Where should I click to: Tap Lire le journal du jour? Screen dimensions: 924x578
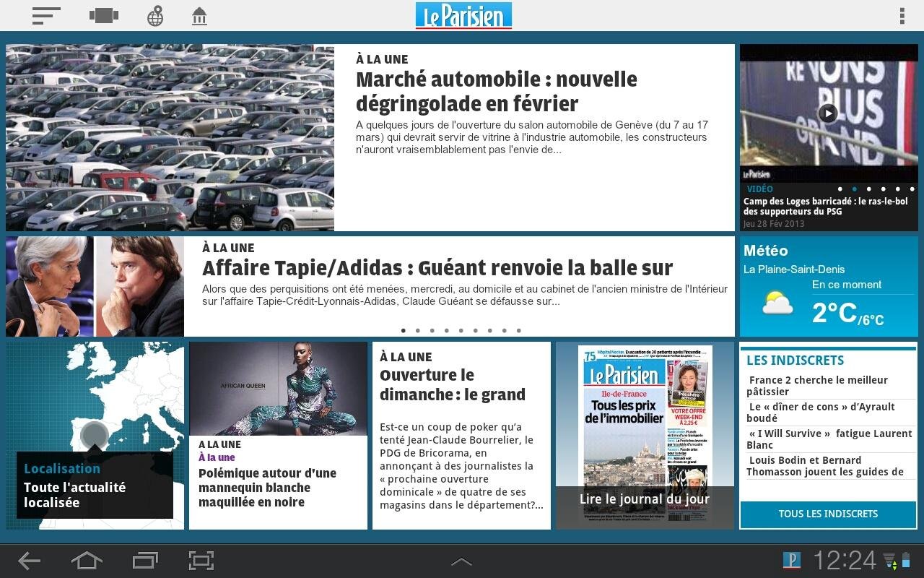pyautogui.click(x=645, y=499)
